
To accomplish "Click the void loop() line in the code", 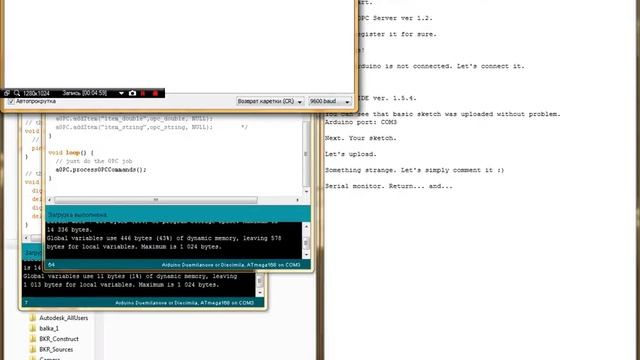I will (71, 153).
